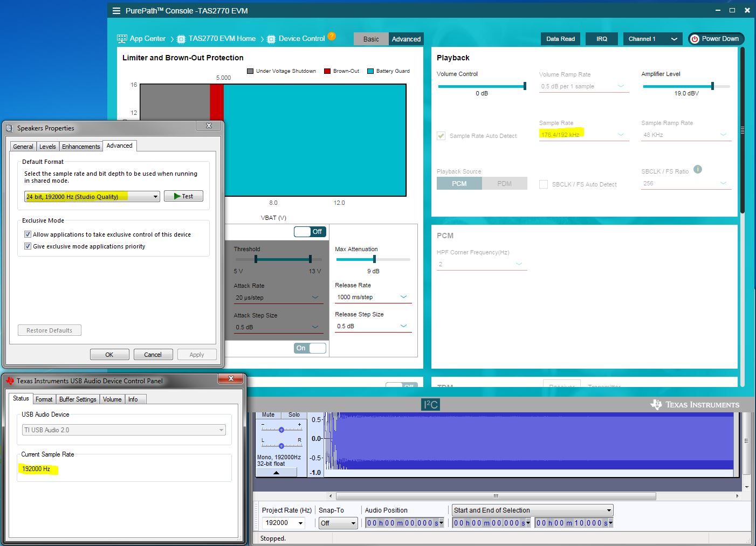Open the Release Rate dropdown
The width and height of the screenshot is (756, 546).
[x=373, y=297]
